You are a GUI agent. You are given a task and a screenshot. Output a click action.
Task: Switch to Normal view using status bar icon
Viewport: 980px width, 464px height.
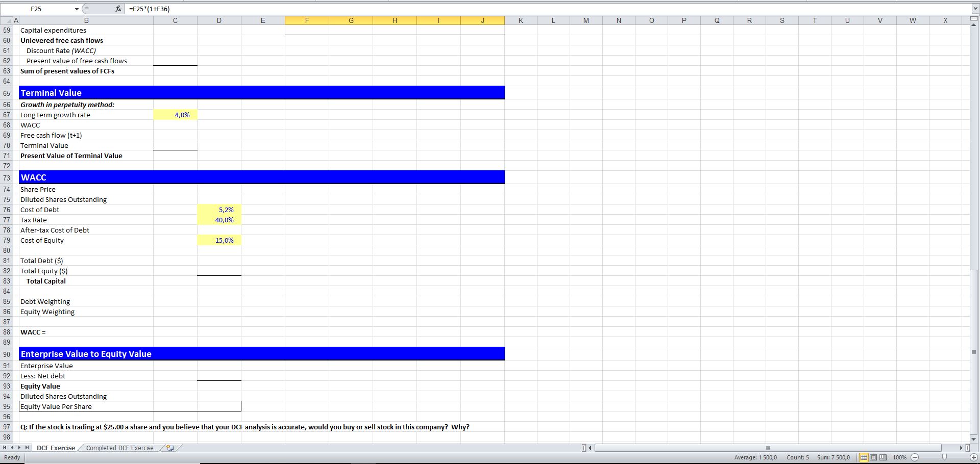(x=864, y=457)
